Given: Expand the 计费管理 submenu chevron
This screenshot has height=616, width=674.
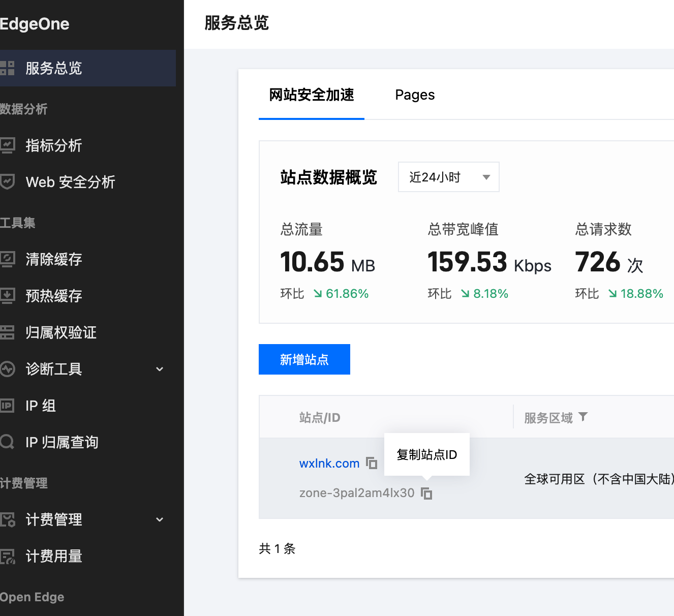Looking at the screenshot, I should coord(160,519).
